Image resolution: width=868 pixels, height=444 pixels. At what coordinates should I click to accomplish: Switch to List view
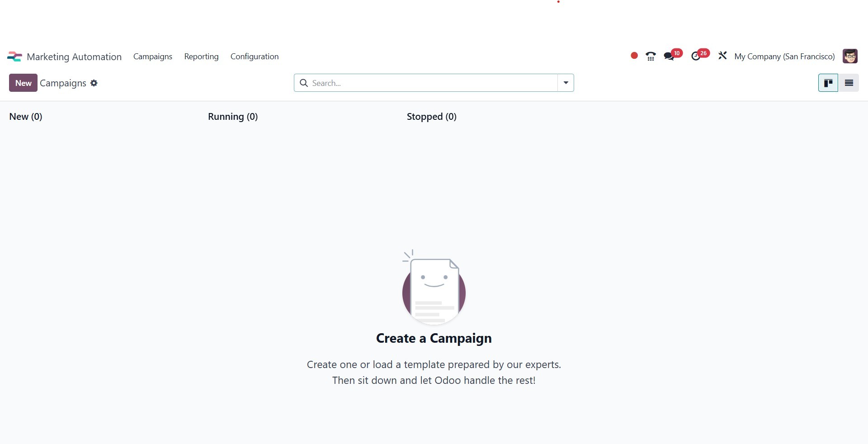(x=849, y=83)
